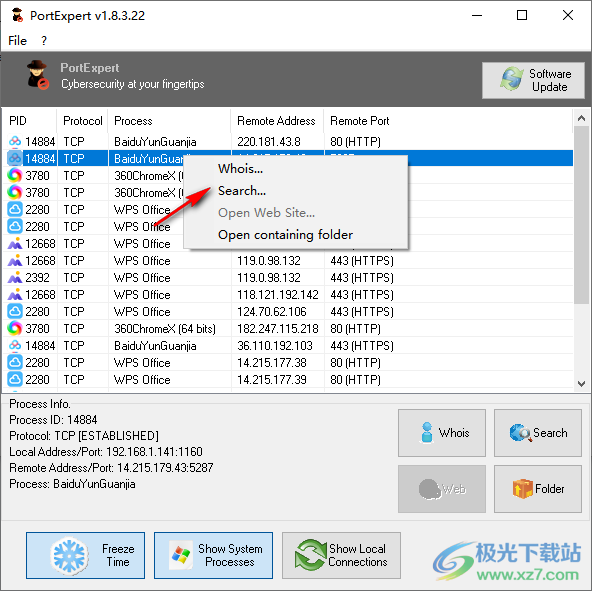Click the scroll down arrow of the list
Viewport: 592px width, 591px height.
click(581, 384)
